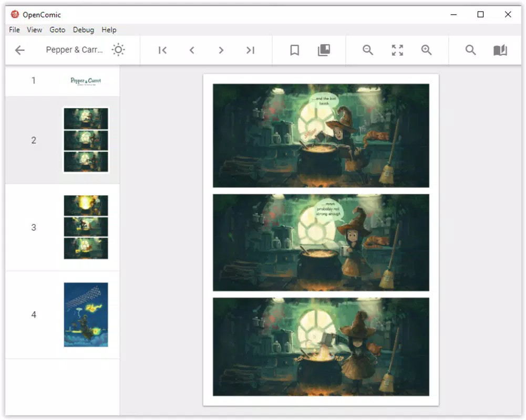Image resolution: width=526 pixels, height=420 pixels.
Task: Close the OpenComic window
Action: point(508,14)
